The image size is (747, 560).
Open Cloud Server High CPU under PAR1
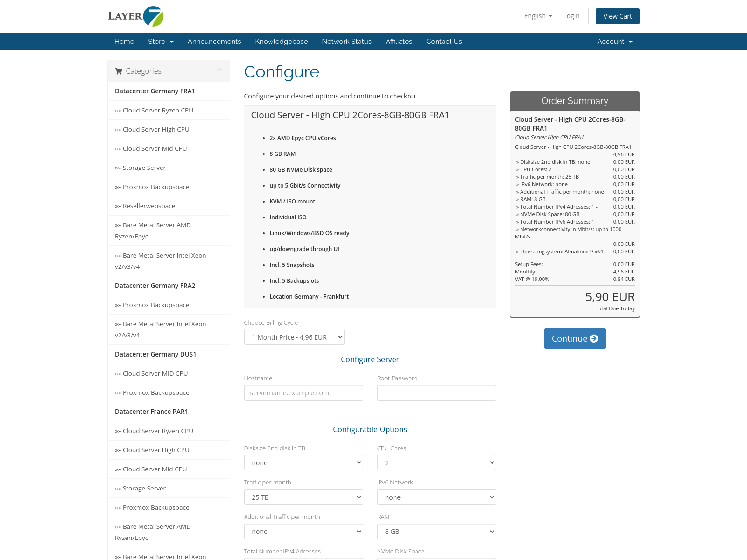(x=169, y=450)
